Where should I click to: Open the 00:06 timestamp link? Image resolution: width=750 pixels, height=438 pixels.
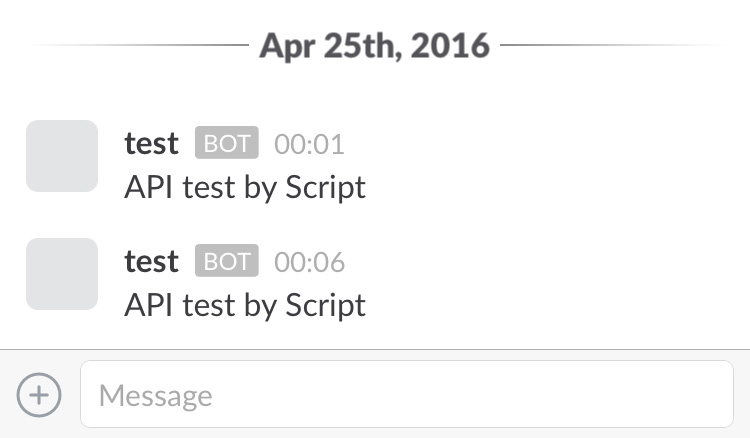[309, 262]
